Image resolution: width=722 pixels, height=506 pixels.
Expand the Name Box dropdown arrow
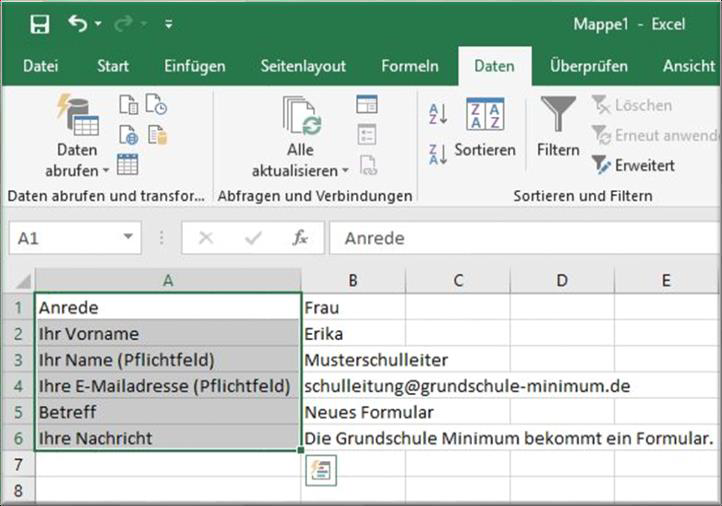pyautogui.click(x=127, y=238)
